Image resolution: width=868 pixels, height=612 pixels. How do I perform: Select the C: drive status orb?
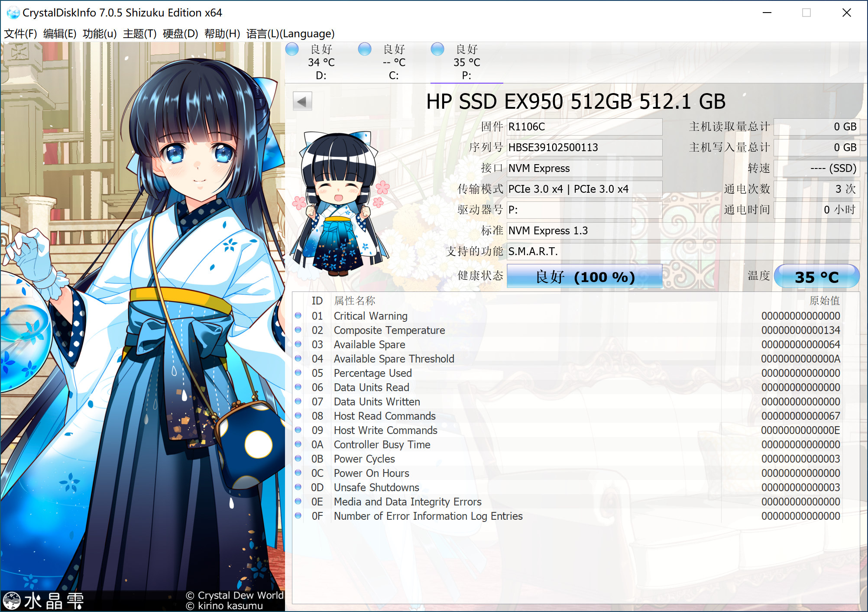tap(365, 49)
